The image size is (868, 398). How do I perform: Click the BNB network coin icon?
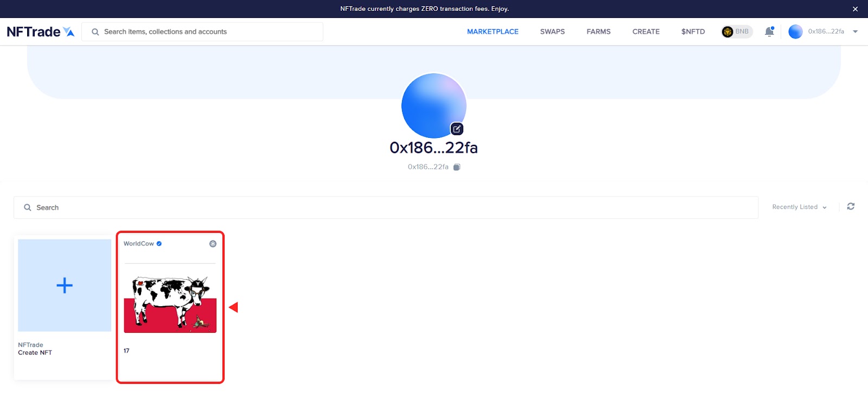tap(727, 31)
